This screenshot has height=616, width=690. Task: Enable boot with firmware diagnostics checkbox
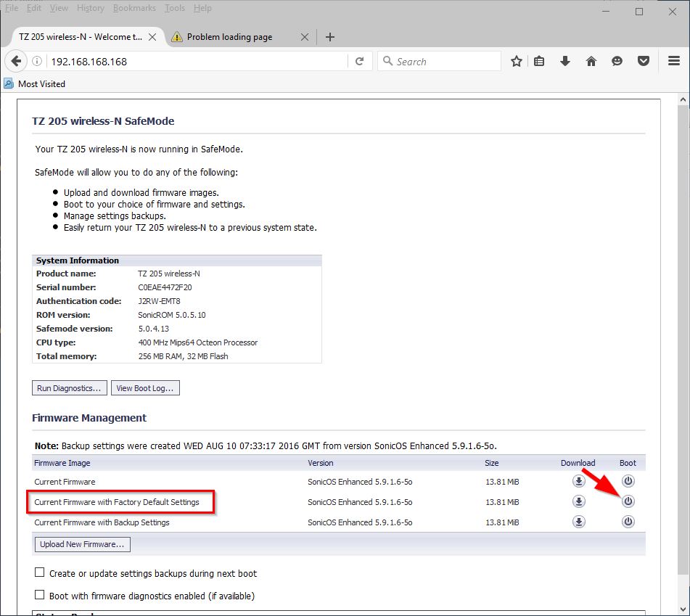point(40,595)
